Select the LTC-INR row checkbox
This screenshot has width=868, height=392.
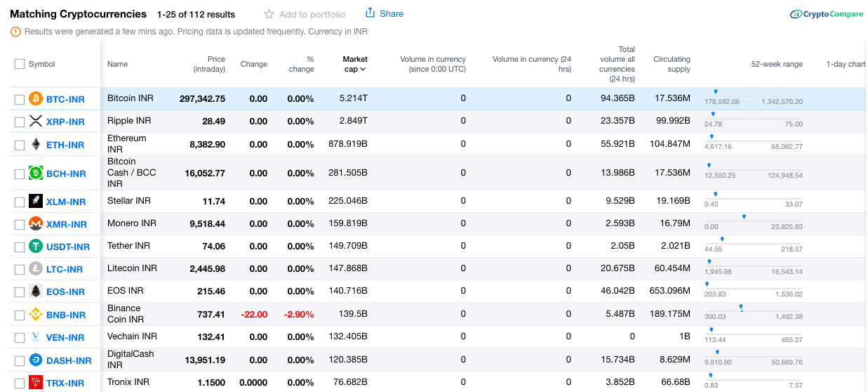click(x=20, y=269)
